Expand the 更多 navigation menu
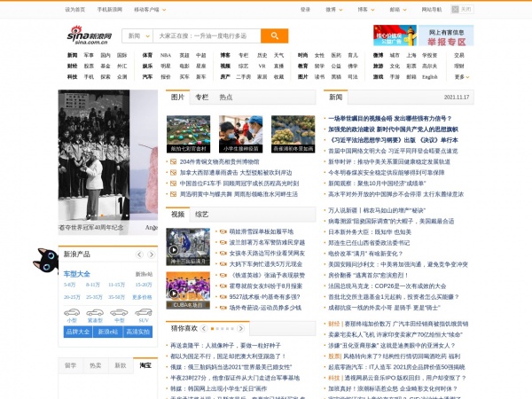532x399 pixels. (x=462, y=77)
